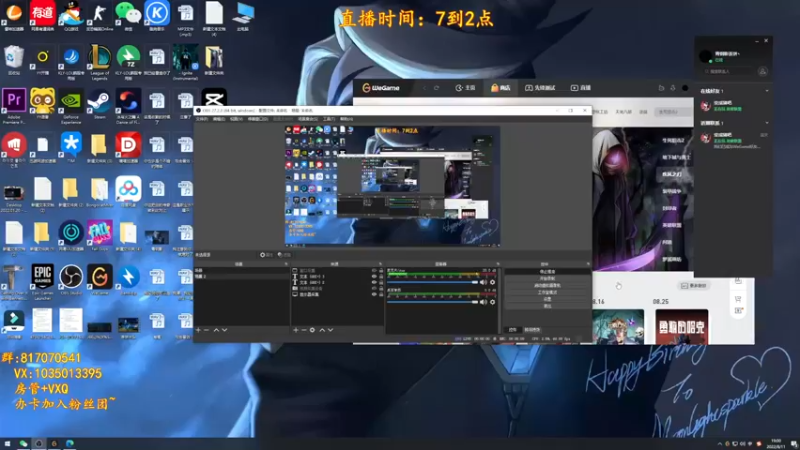
Task: Move scene down in OBS Scenes panel
Action: click(x=224, y=330)
